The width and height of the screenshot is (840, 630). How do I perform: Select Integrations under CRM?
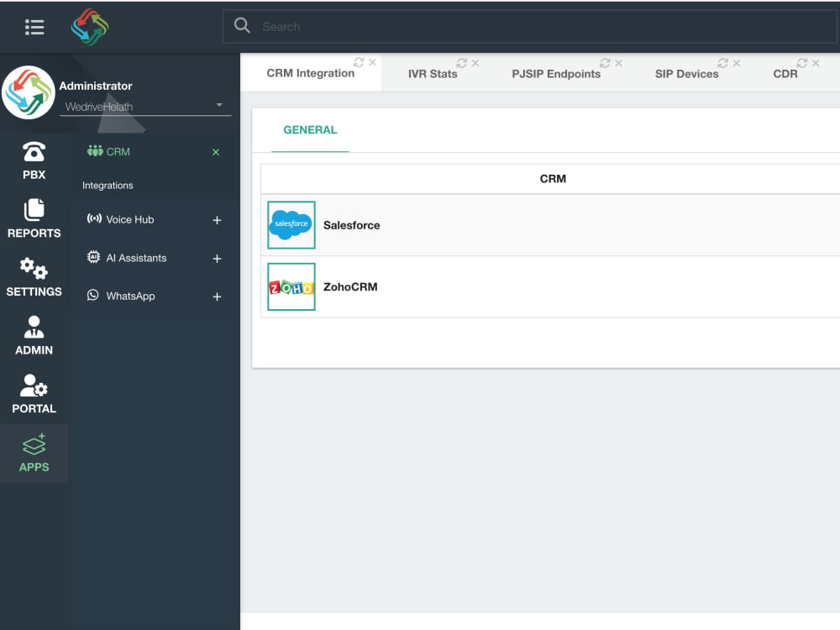point(108,186)
